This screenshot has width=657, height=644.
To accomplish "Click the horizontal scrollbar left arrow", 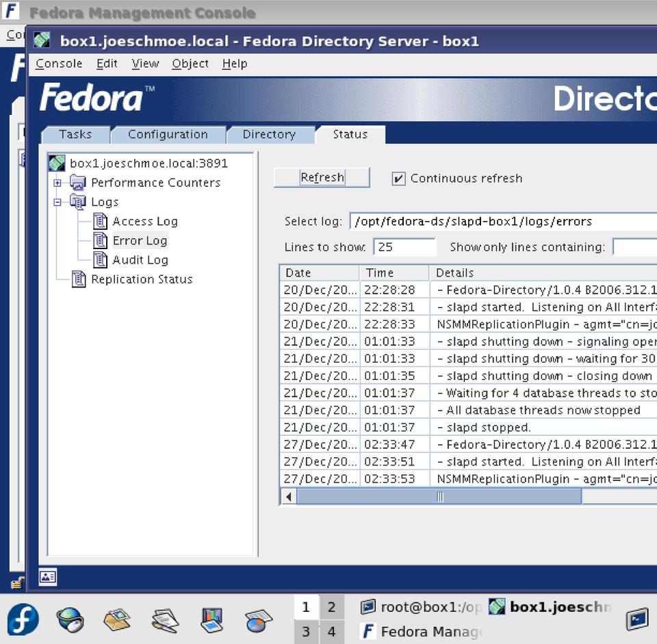I will [x=289, y=497].
